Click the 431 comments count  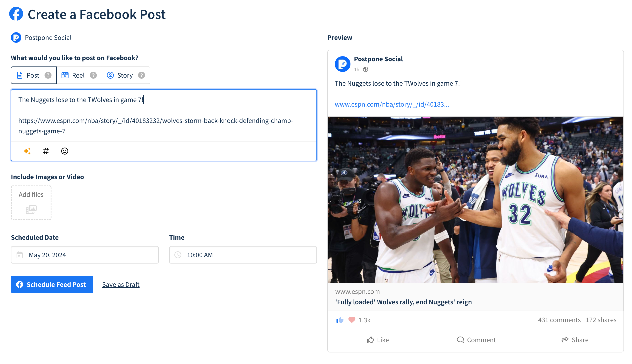coord(559,320)
